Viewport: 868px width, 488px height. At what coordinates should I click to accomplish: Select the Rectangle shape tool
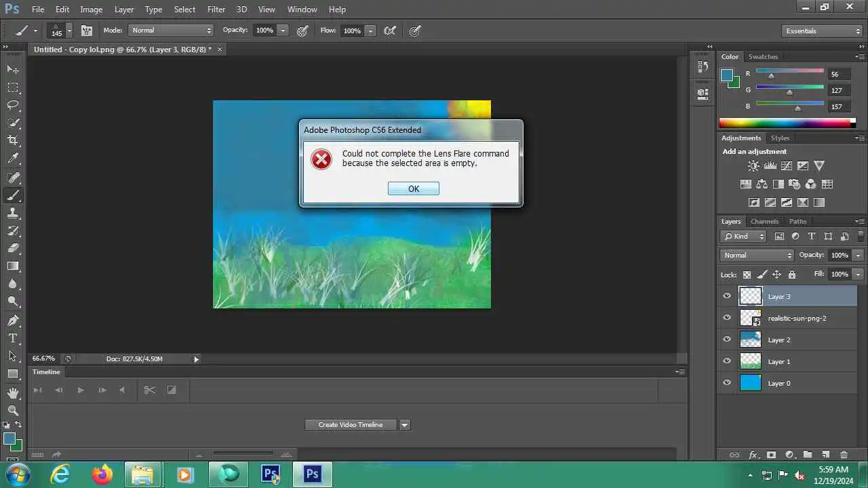click(13, 373)
